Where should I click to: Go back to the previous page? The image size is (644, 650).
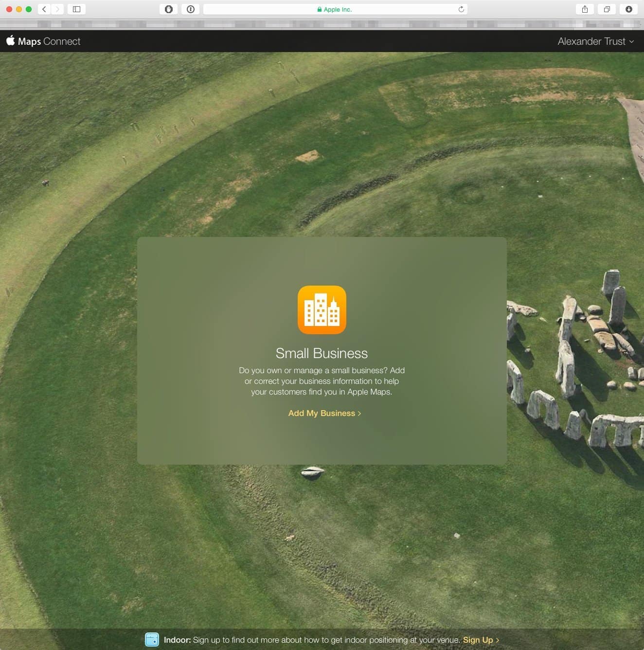[44, 9]
